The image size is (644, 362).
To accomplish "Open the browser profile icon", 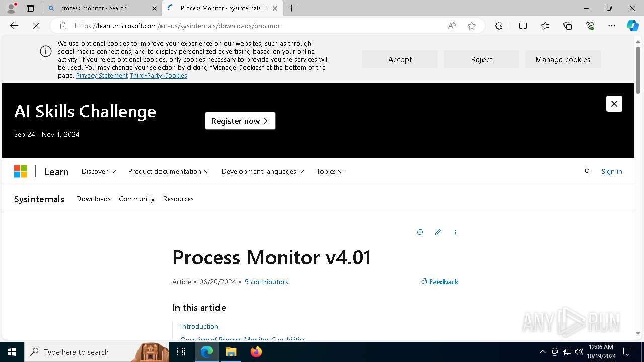I will pyautogui.click(x=11, y=8).
